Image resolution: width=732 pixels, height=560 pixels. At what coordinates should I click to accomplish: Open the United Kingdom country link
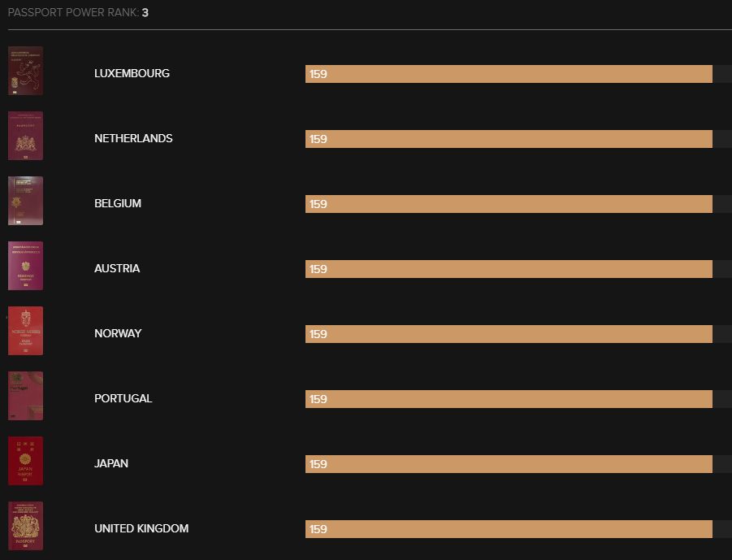tap(141, 528)
